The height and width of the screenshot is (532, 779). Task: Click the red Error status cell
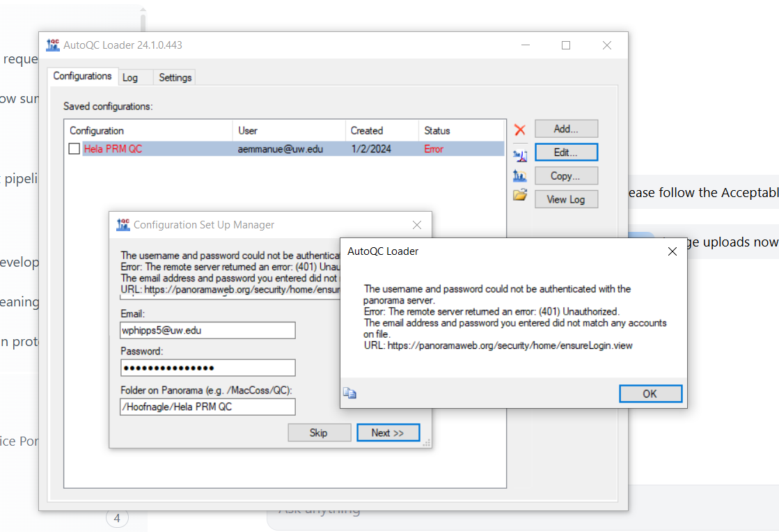tap(434, 148)
